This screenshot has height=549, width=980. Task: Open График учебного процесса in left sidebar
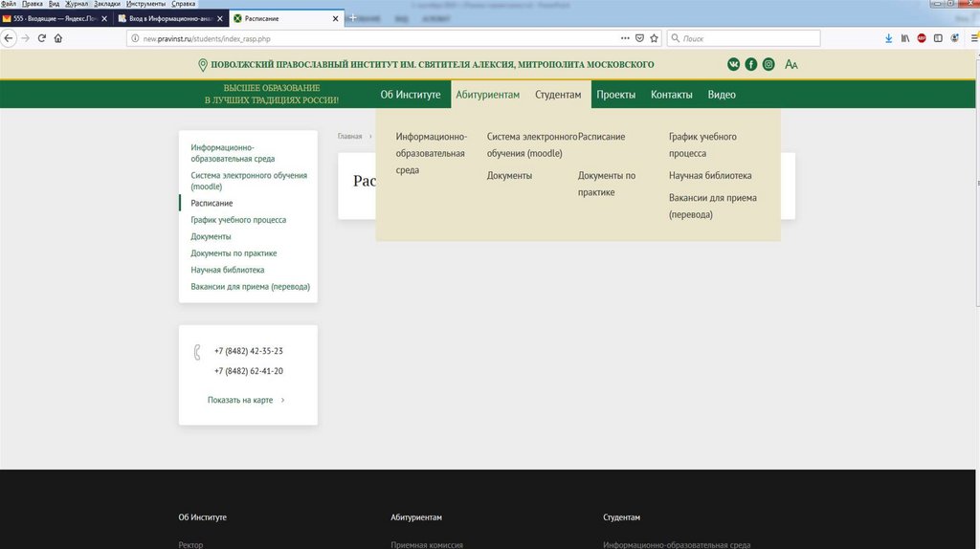click(x=238, y=220)
